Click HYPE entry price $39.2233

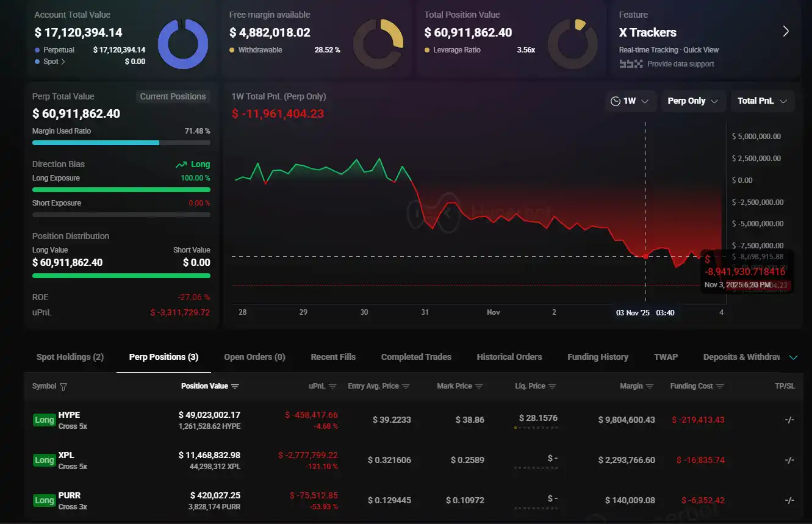[x=392, y=420]
